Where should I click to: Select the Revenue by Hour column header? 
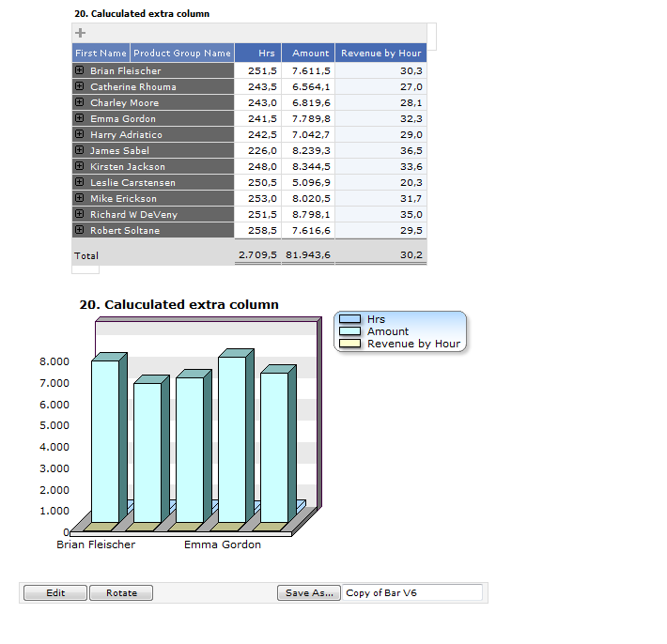click(x=380, y=54)
